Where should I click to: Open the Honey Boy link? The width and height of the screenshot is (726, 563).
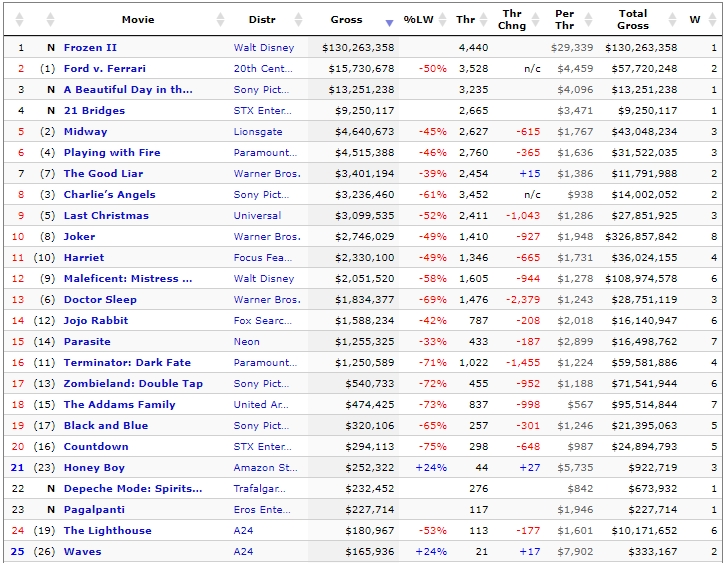point(94,468)
